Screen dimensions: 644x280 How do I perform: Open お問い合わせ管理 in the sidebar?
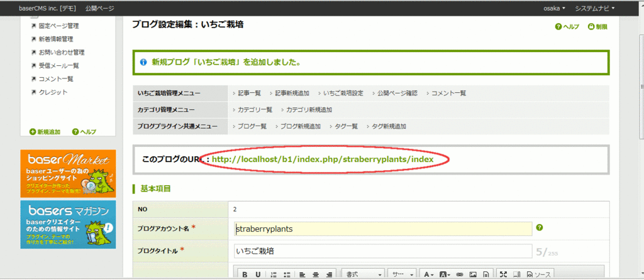coord(62,53)
